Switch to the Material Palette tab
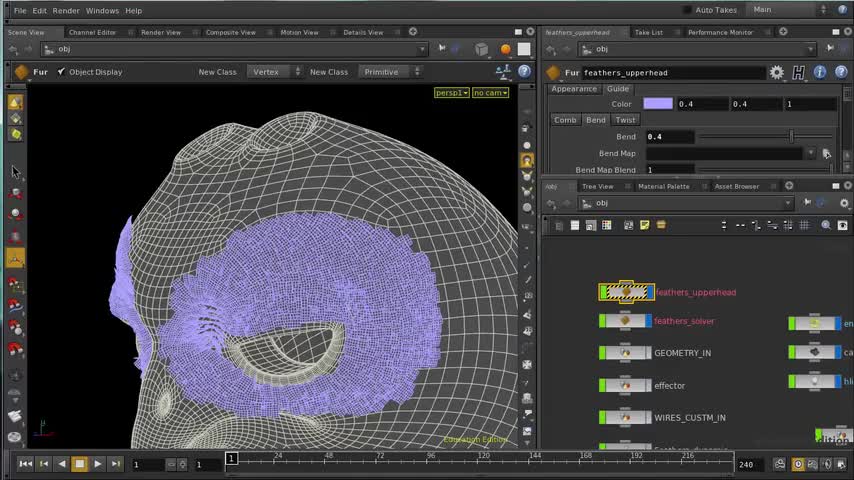Screen dimensions: 854x480 (x=664, y=186)
